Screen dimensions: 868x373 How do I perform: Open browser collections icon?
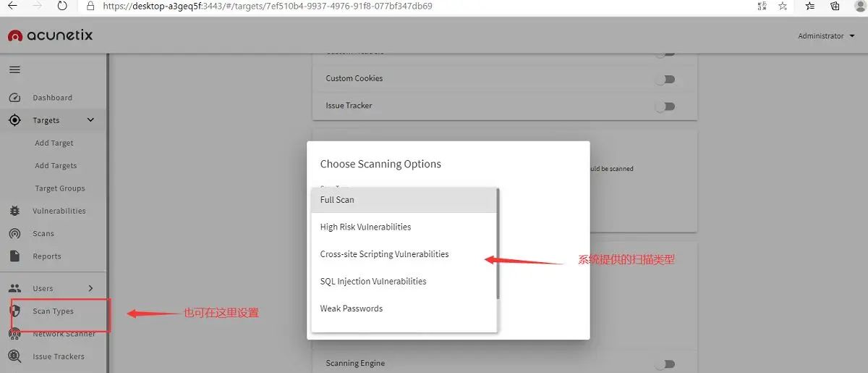[x=834, y=6]
